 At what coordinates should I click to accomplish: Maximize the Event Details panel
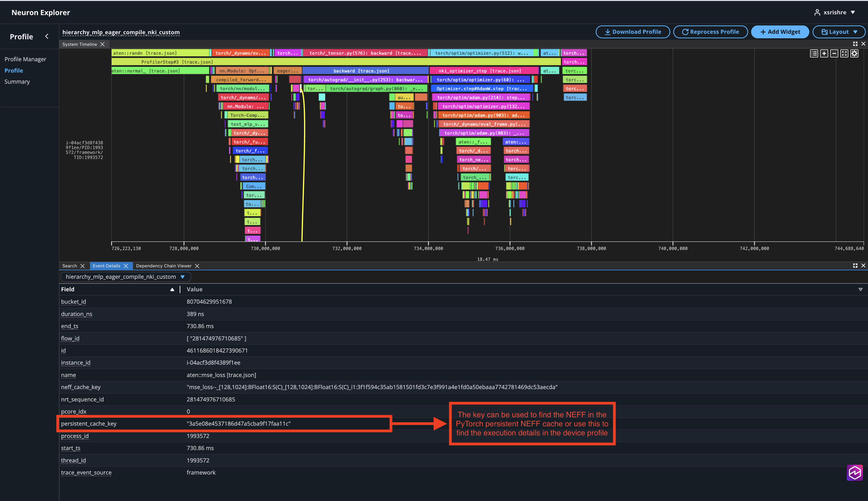(x=855, y=265)
